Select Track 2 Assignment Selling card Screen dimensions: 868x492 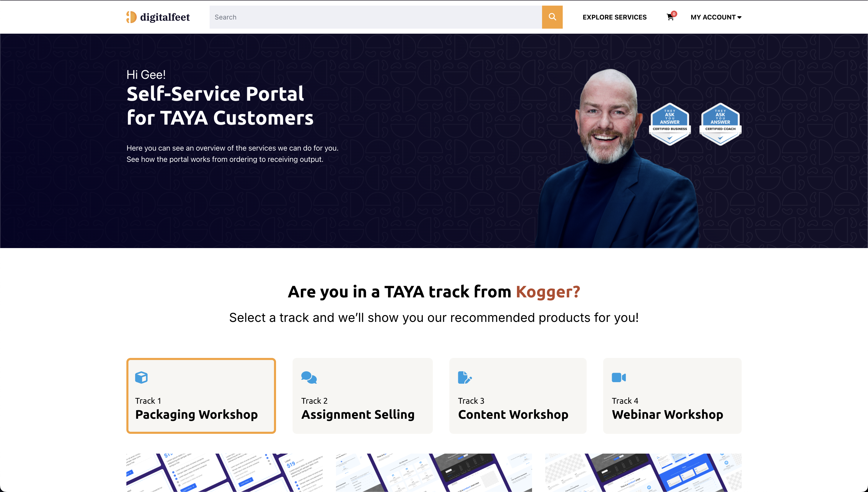[362, 396]
